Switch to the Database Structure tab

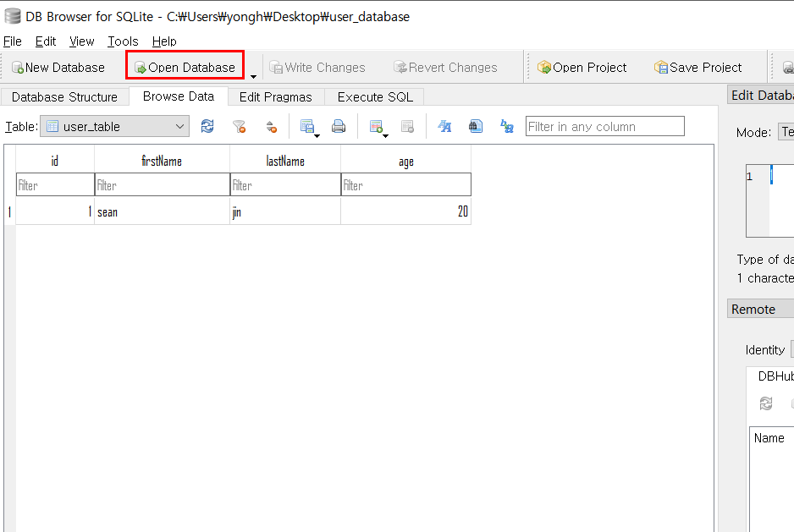tap(64, 96)
